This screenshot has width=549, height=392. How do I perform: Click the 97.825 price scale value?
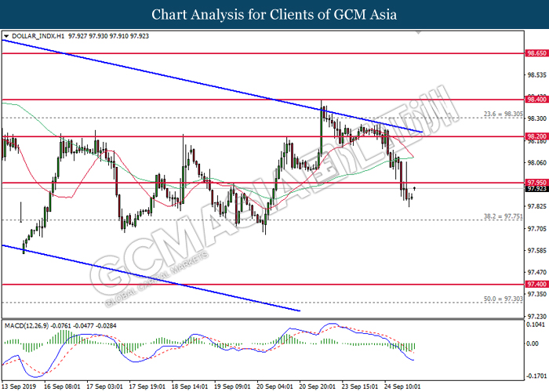536,206
